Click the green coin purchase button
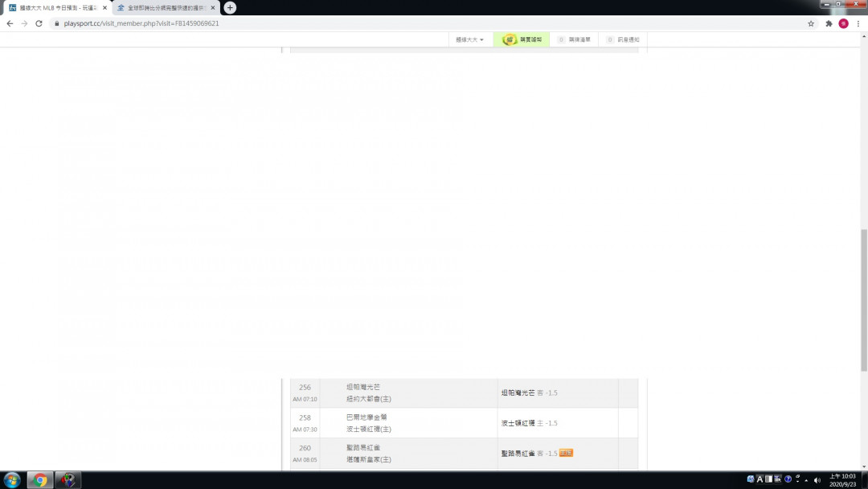868x489 pixels. [522, 39]
